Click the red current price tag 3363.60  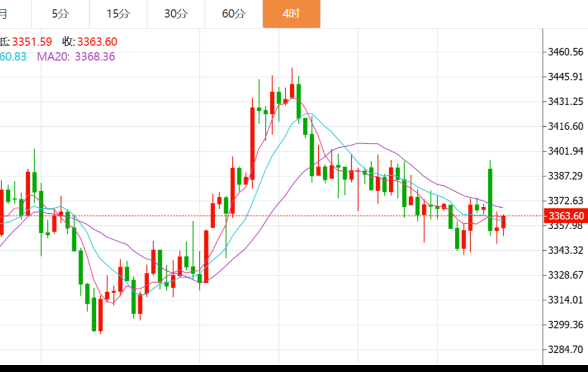(x=566, y=216)
